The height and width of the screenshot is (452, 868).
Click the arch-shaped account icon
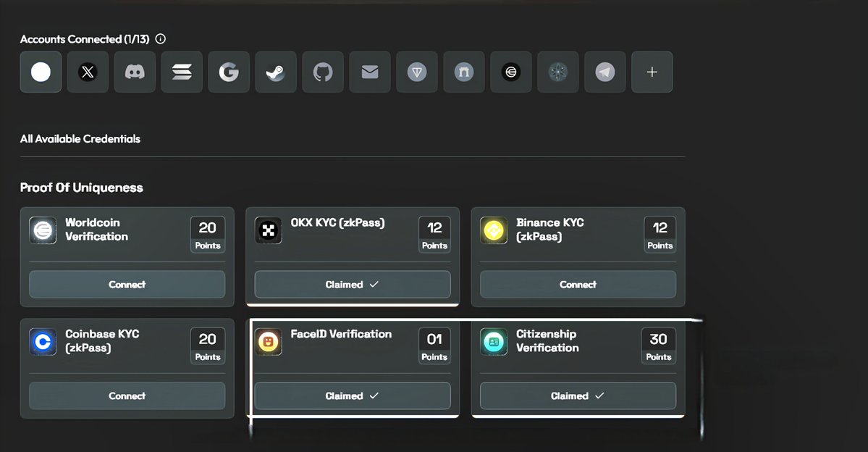point(464,72)
